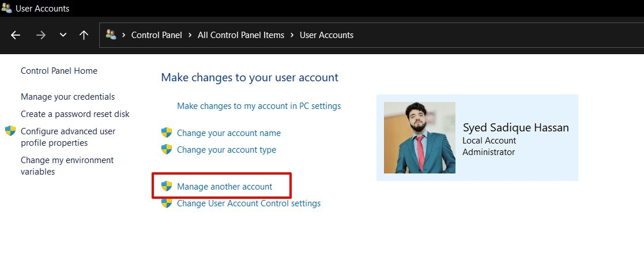Open the recent locations dropdown arrow
The width and height of the screenshot is (644, 272).
pyautogui.click(x=63, y=35)
